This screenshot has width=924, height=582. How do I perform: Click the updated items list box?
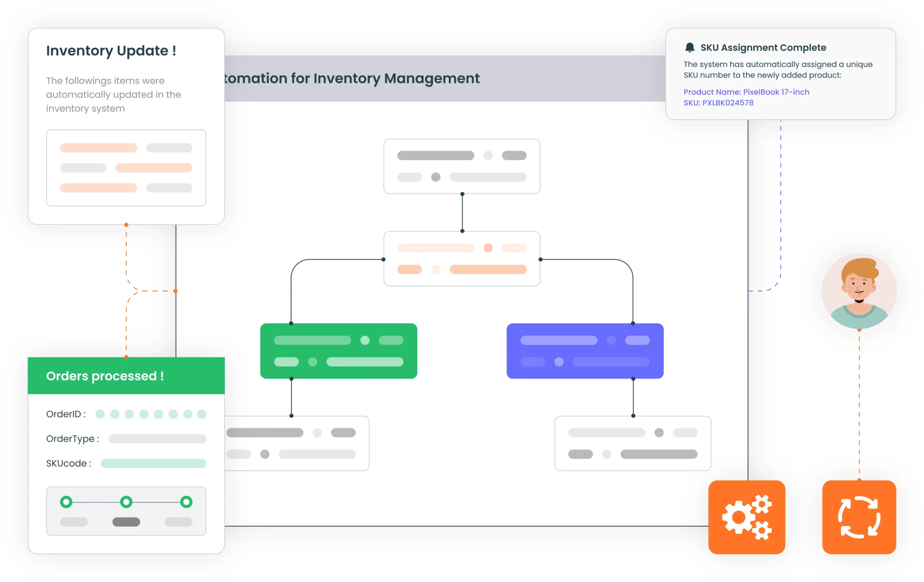tap(126, 168)
